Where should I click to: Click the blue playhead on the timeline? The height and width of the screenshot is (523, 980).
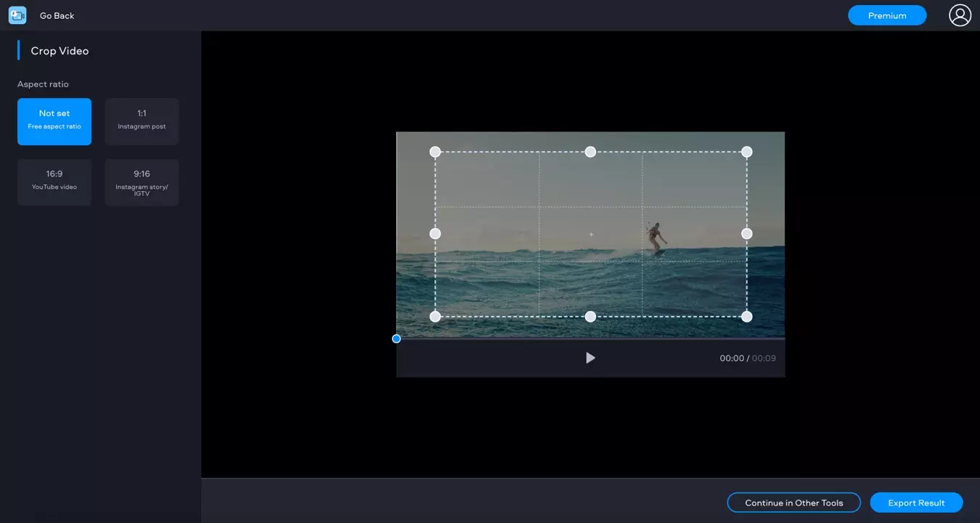tap(396, 338)
